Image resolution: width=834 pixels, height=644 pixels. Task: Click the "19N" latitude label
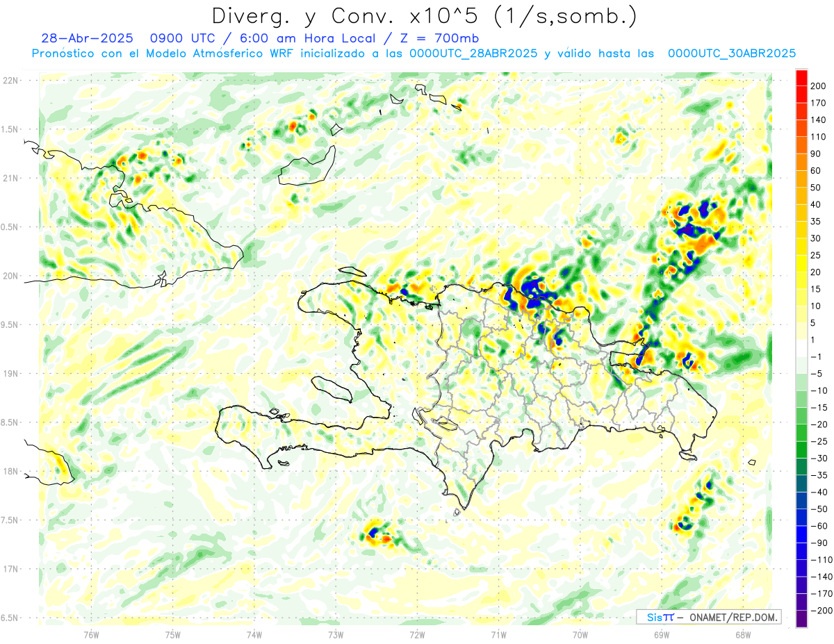coord(10,374)
